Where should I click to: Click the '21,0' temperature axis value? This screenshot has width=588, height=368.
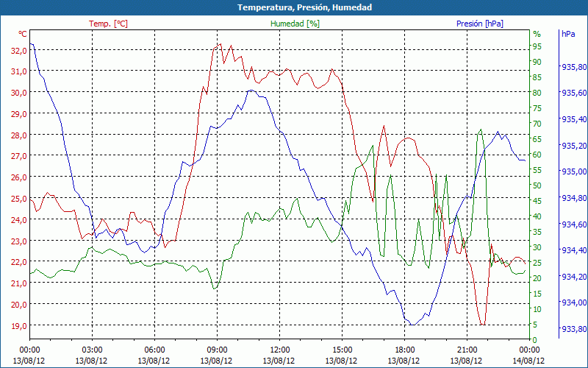[18, 283]
